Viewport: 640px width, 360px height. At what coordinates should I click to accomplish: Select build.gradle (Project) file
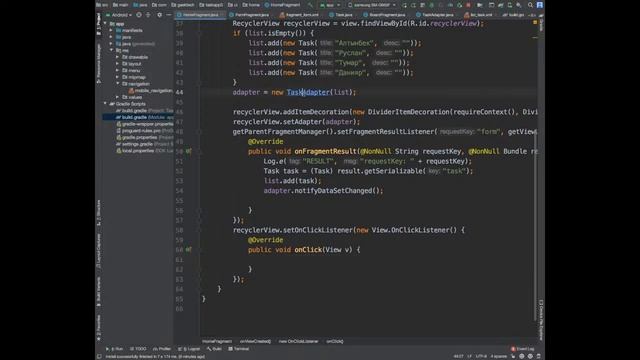(144, 111)
